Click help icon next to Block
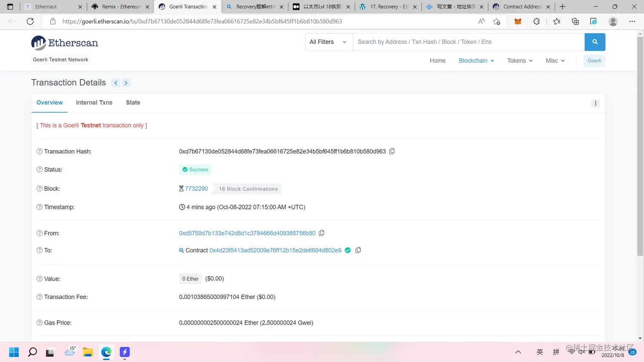 pos(40,188)
